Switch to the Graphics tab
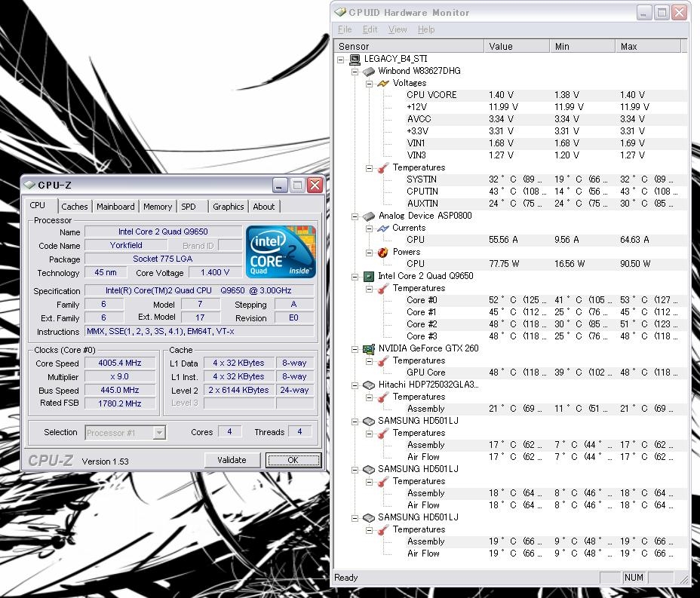This screenshot has height=598, width=700. tap(228, 207)
